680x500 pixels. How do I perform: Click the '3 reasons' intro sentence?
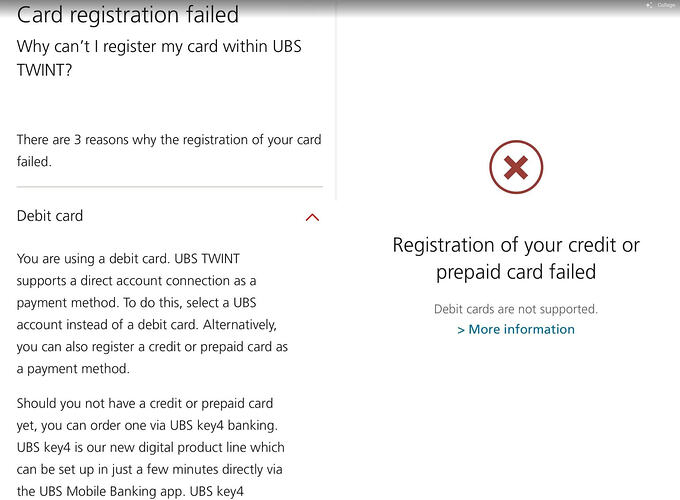click(169, 150)
